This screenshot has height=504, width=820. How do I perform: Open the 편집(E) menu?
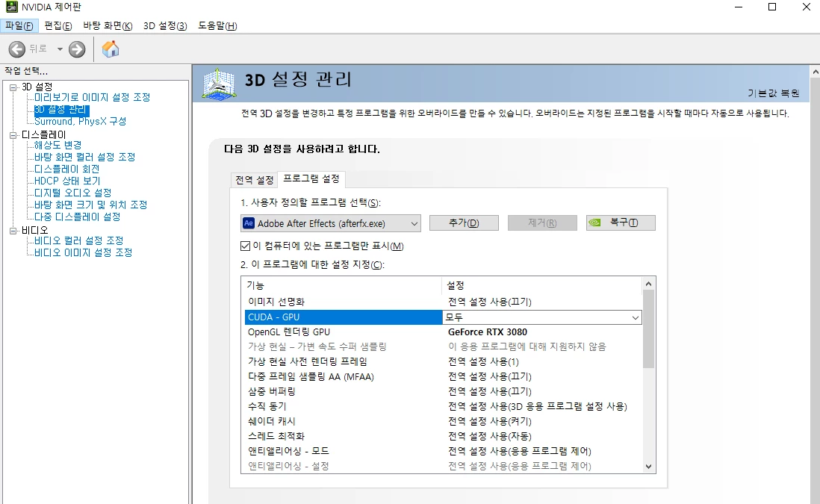tap(58, 25)
